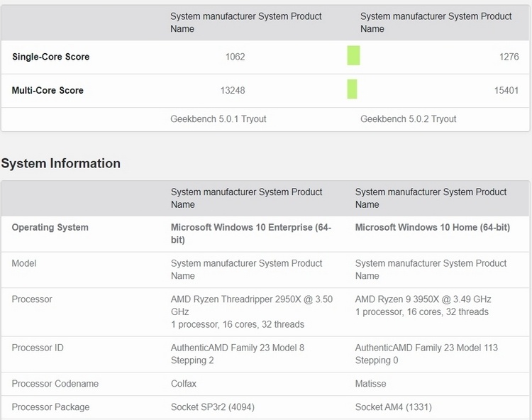The height and width of the screenshot is (420, 532).
Task: Select the 1062 single-core score value
Action: (235, 57)
